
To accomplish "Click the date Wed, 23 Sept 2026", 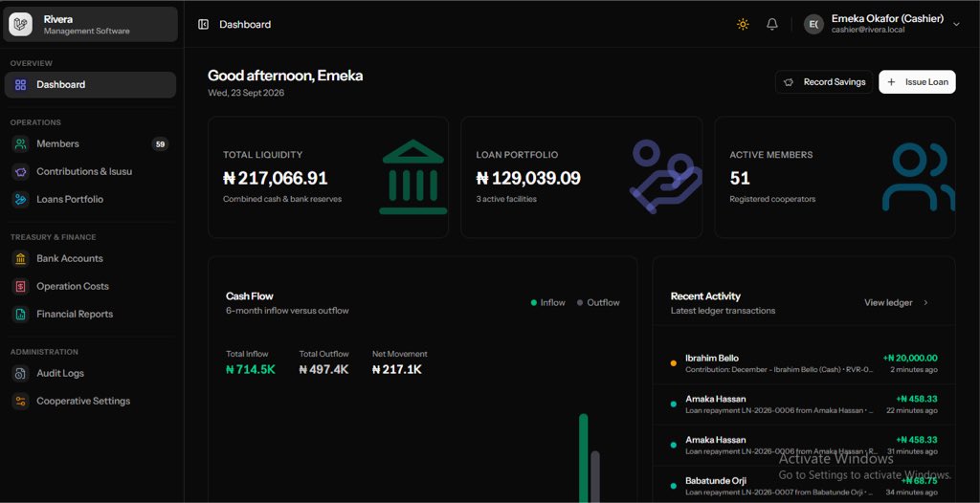I will (246, 93).
